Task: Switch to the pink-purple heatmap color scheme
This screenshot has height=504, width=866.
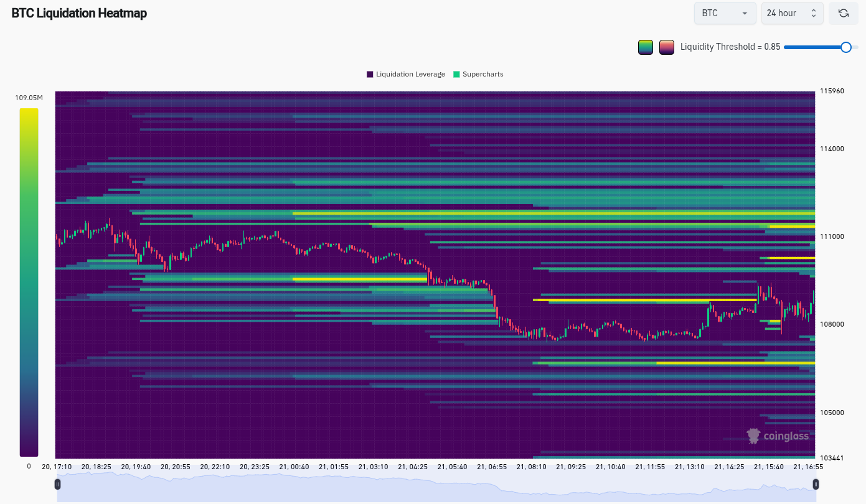Action: (x=667, y=47)
